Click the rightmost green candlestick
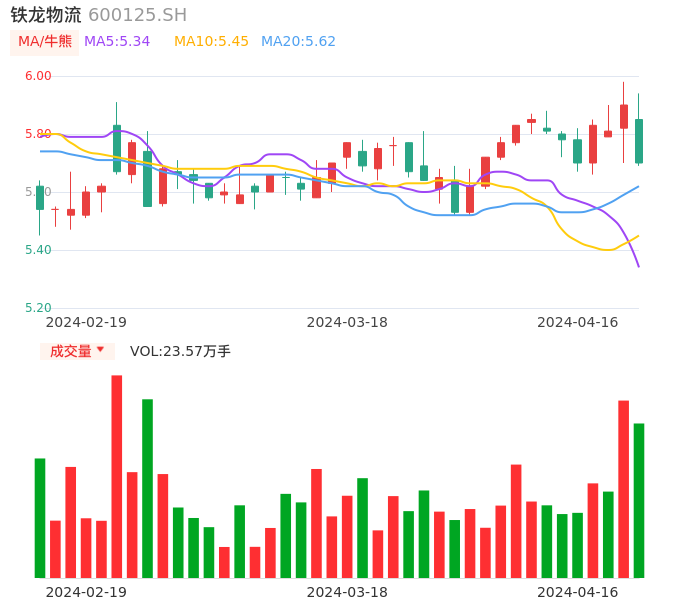This screenshot has width=686, height=606. pos(639,141)
